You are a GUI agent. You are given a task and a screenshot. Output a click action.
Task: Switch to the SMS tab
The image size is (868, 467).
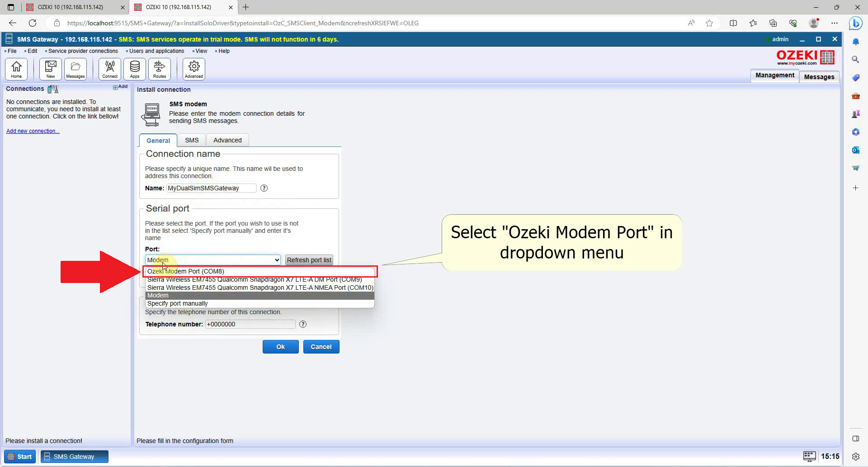pos(192,140)
